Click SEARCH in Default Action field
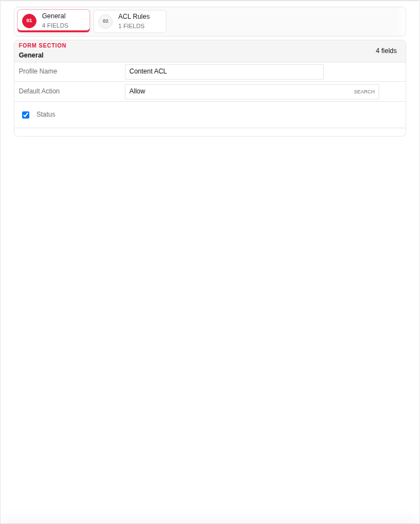 (x=364, y=92)
